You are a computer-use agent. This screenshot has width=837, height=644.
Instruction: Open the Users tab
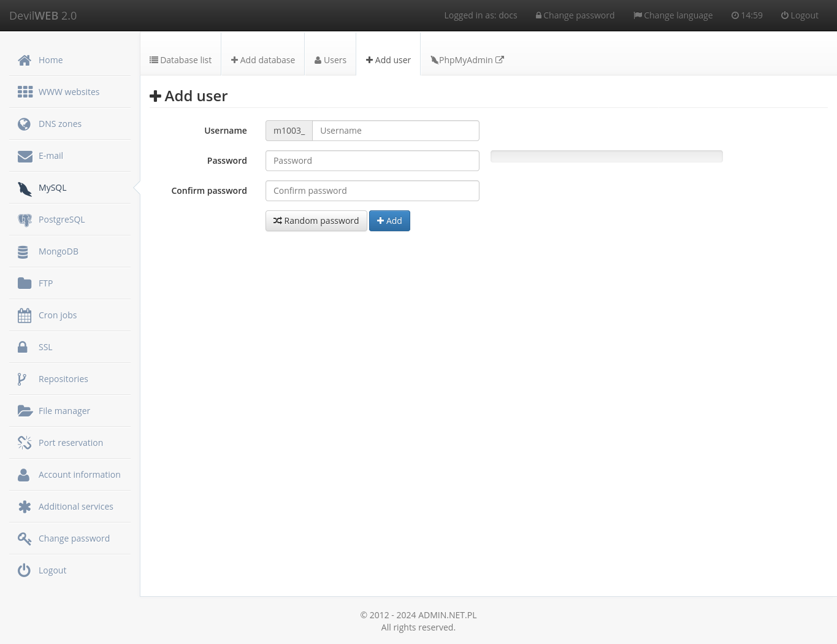330,59
